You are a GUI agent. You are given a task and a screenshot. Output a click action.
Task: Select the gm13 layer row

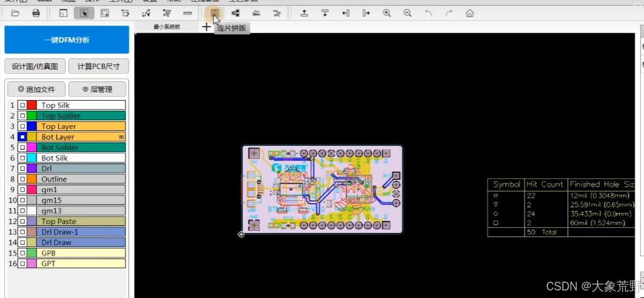[81, 211]
